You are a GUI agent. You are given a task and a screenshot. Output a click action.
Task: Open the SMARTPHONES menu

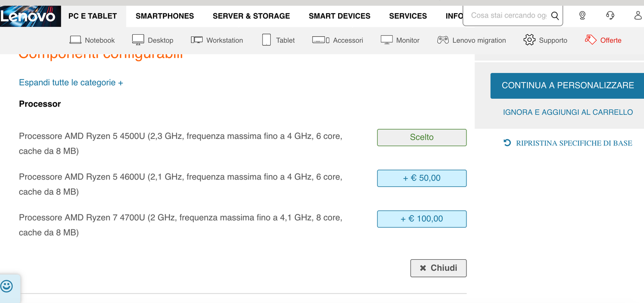(165, 16)
